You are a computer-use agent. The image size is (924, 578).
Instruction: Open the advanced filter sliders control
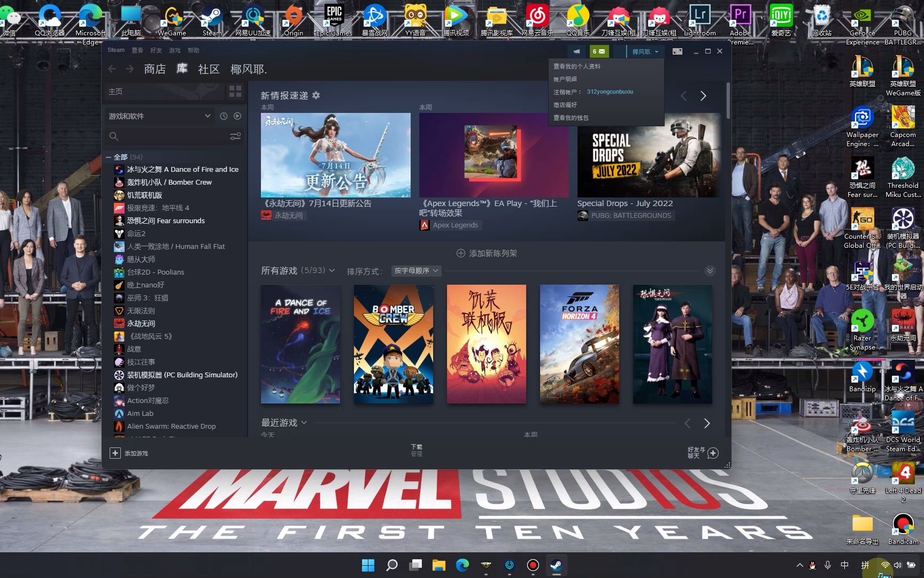click(236, 136)
